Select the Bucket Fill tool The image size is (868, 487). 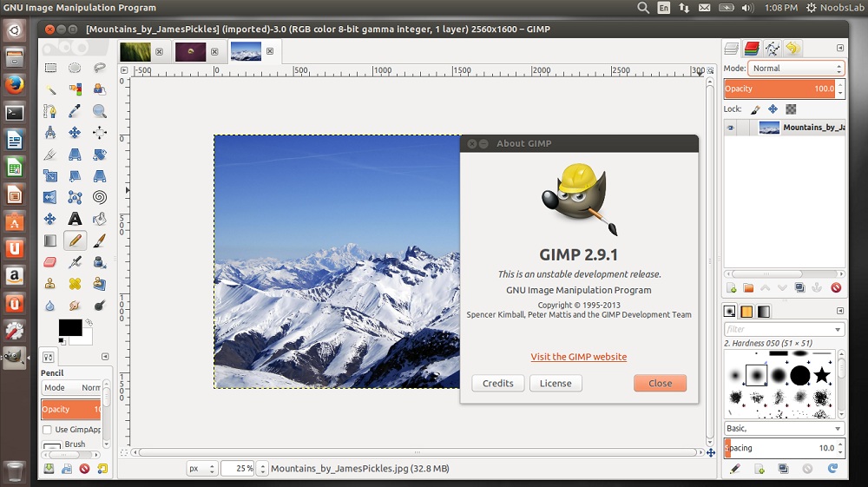pyautogui.click(x=100, y=219)
